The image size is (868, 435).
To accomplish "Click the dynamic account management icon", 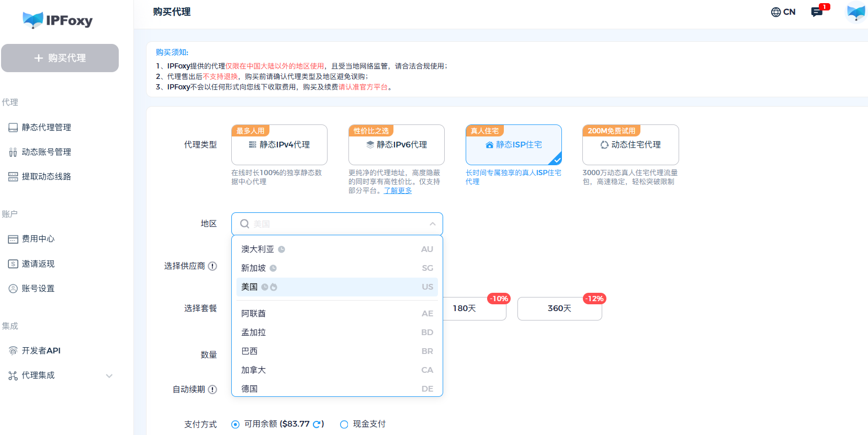I will [x=13, y=152].
